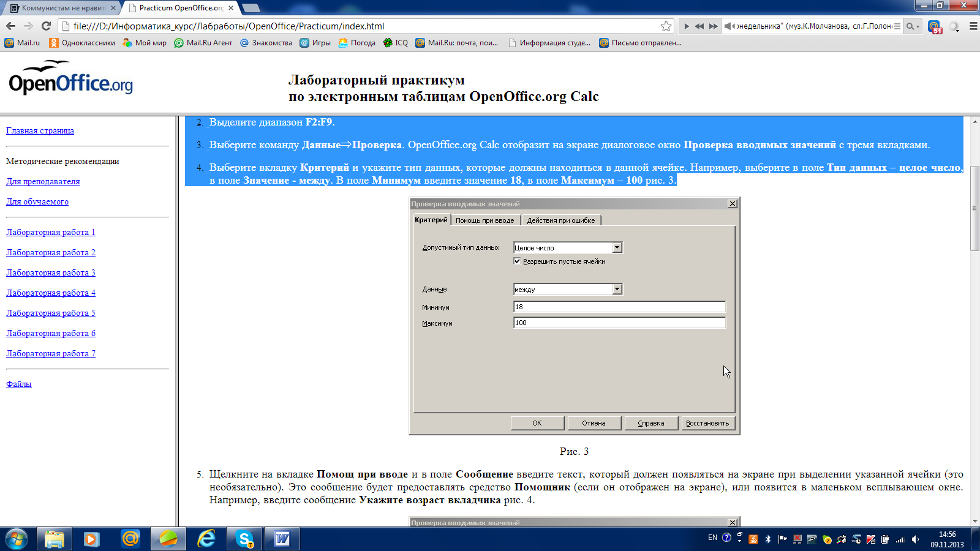The width and height of the screenshot is (980, 551).
Task: Expand the Целое число data type dropdown
Action: (617, 247)
